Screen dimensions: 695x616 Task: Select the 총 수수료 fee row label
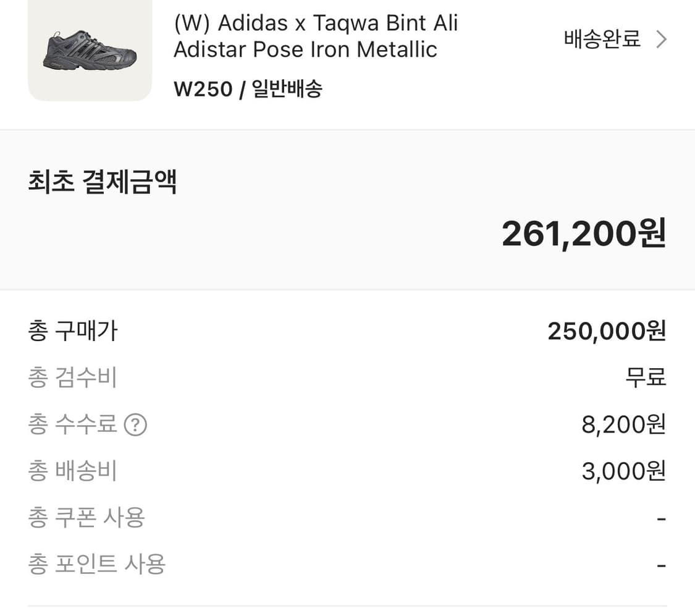74,424
